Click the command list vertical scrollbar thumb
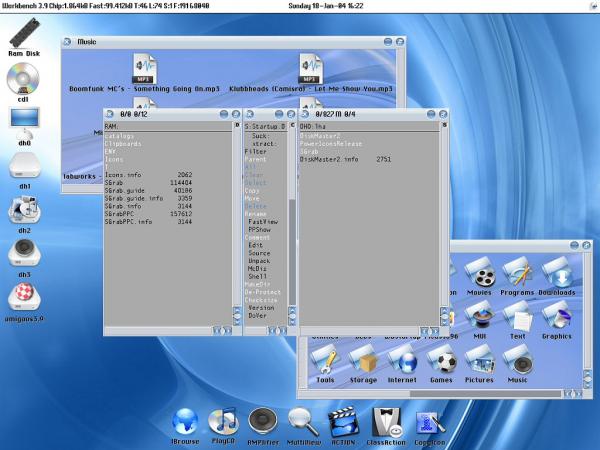Screen dimensions: 600x450 pyautogui.click(x=292, y=252)
